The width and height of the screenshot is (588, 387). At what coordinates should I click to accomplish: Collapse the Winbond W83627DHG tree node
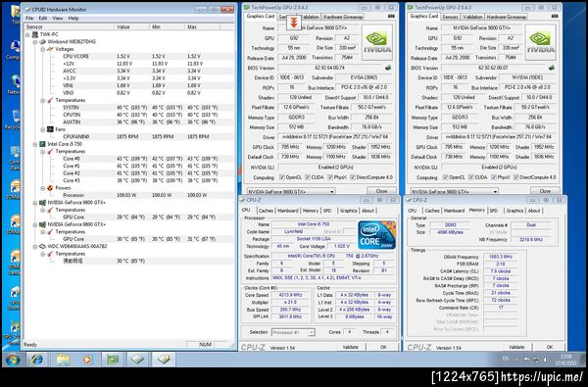pyautogui.click(x=35, y=42)
